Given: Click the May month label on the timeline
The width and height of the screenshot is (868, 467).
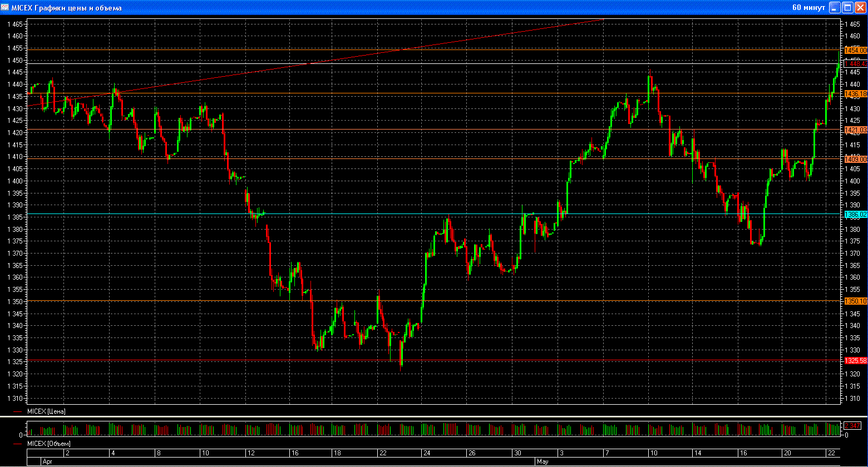Looking at the screenshot, I should pos(542,461).
